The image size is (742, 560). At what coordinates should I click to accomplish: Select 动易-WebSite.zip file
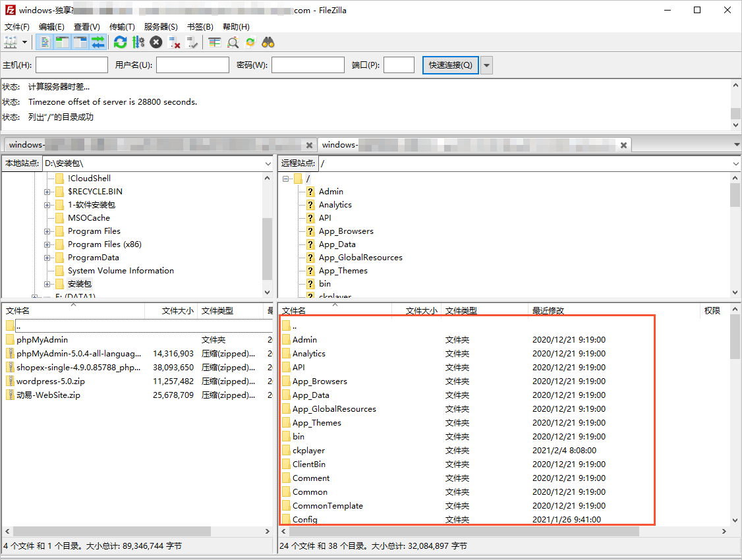(48, 395)
